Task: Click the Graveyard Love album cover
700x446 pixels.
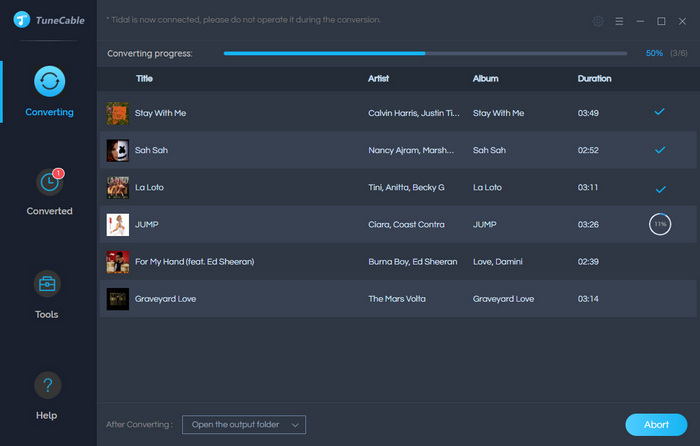Action: click(x=118, y=299)
